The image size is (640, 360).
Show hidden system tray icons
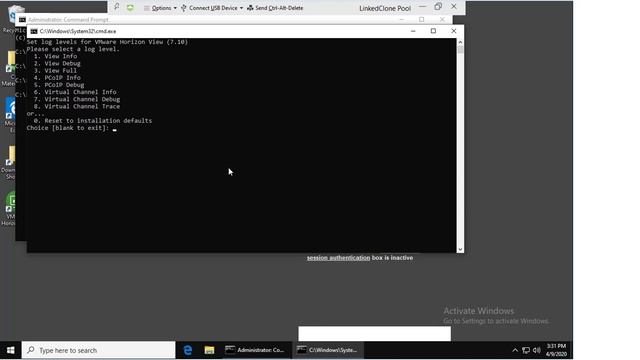[x=515, y=350]
